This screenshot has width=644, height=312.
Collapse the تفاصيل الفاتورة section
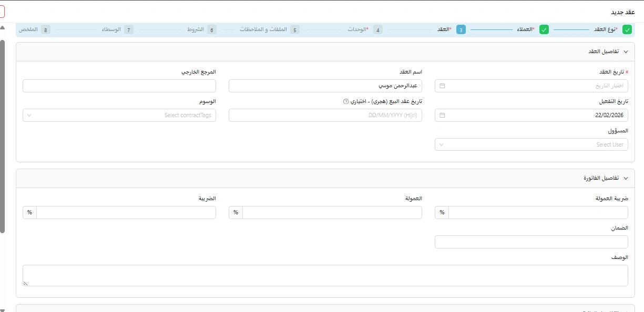[626, 178]
